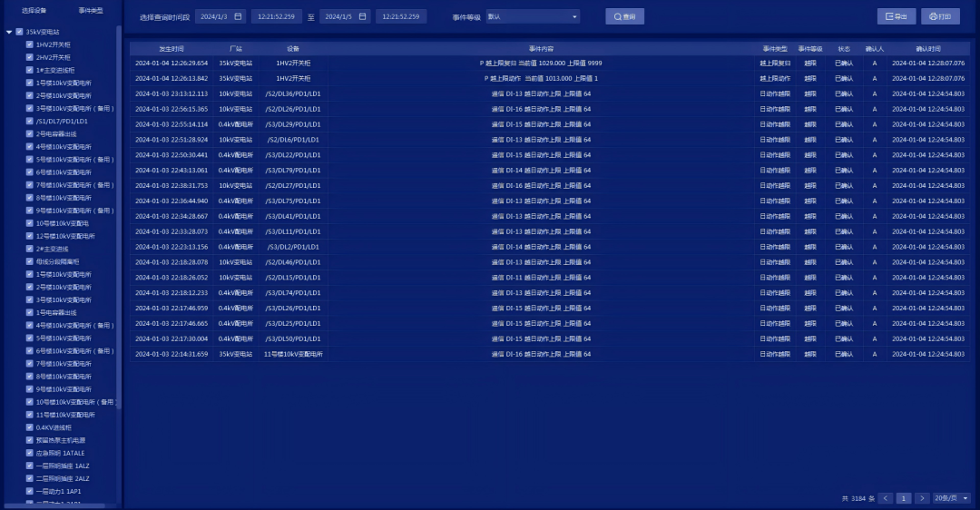Click the 确认人 column header

(x=875, y=49)
